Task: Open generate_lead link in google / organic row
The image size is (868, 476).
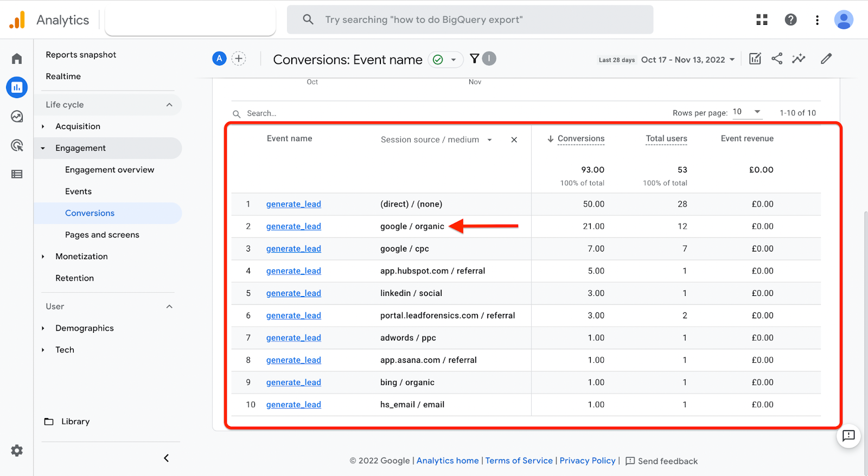Action: (x=293, y=226)
